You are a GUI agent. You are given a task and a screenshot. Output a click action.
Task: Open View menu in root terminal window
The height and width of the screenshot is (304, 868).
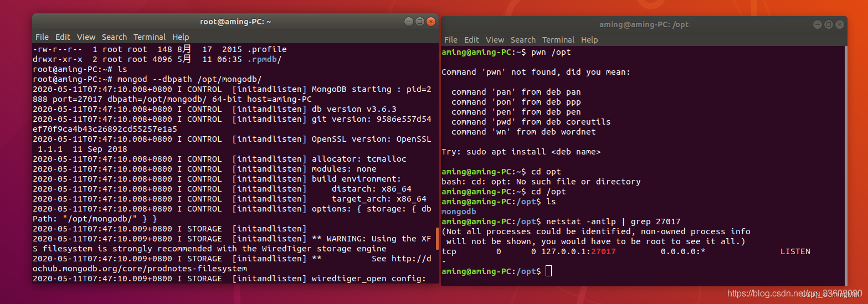coord(86,37)
